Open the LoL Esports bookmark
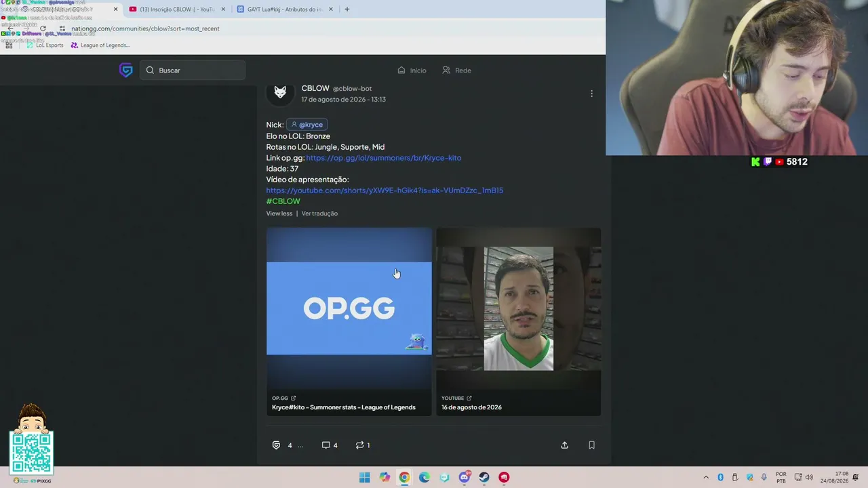Image resolution: width=868 pixels, height=488 pixels. [x=45, y=45]
